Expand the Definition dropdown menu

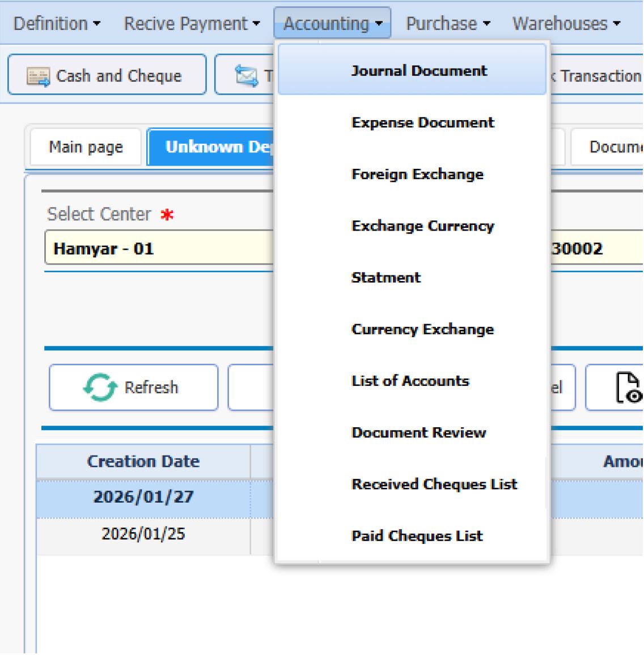57,24
